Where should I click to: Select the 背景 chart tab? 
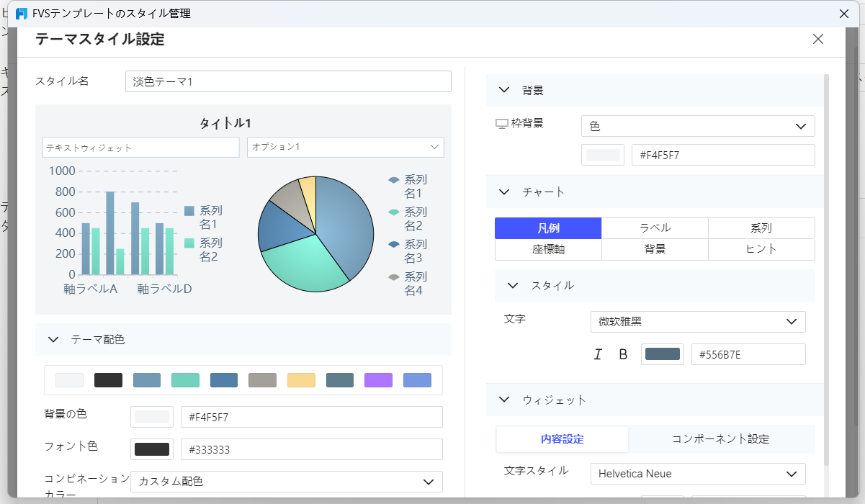pos(655,249)
